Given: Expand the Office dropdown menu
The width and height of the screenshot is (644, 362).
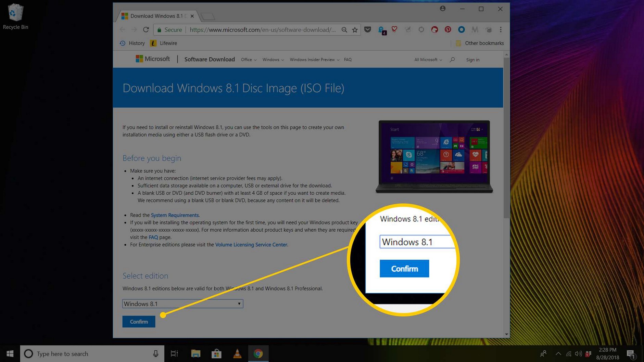Looking at the screenshot, I should (x=249, y=60).
